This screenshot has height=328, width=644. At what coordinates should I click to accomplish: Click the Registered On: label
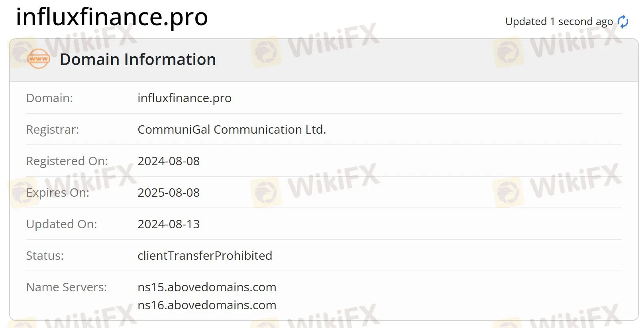pyautogui.click(x=67, y=161)
